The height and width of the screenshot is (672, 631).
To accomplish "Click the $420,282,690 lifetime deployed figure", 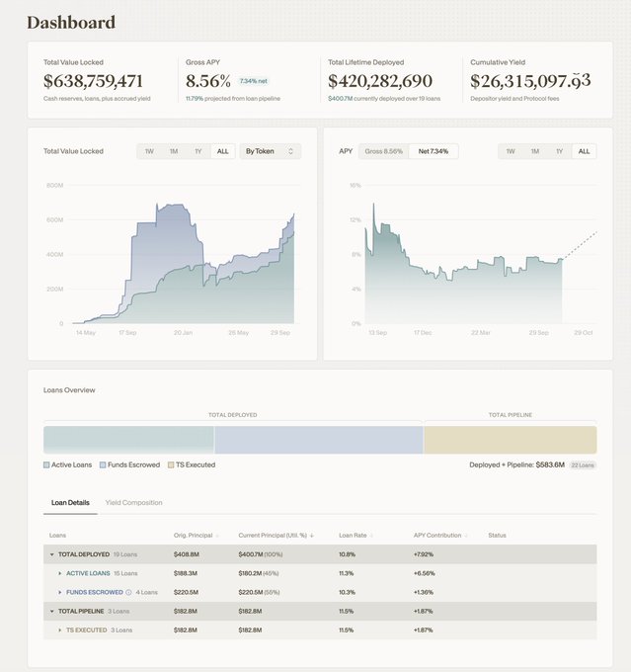I will tap(380, 81).
